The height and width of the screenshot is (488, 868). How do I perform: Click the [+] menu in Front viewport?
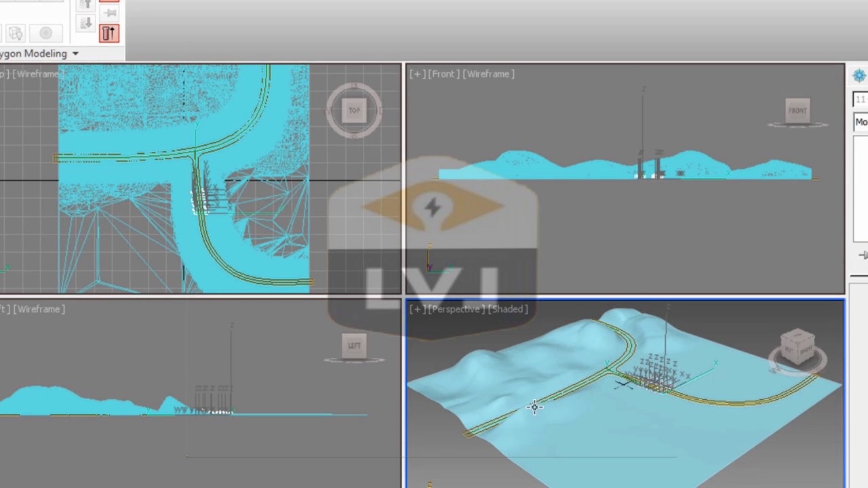[x=417, y=74]
